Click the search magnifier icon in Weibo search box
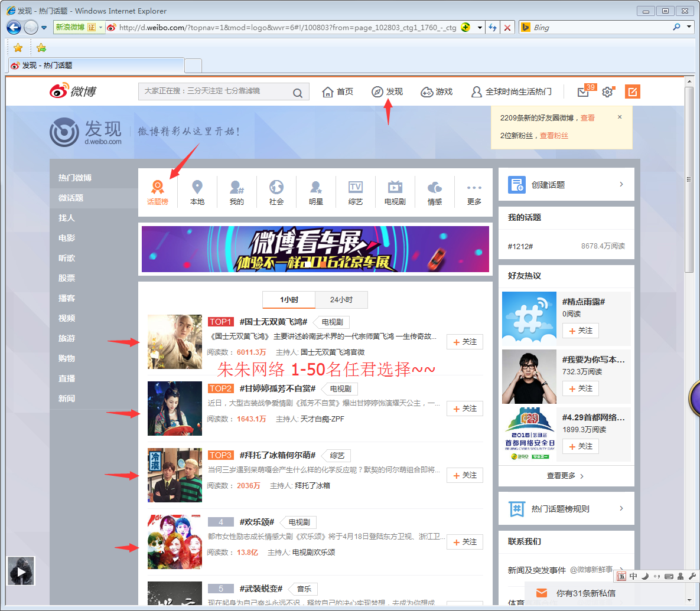 coord(298,92)
